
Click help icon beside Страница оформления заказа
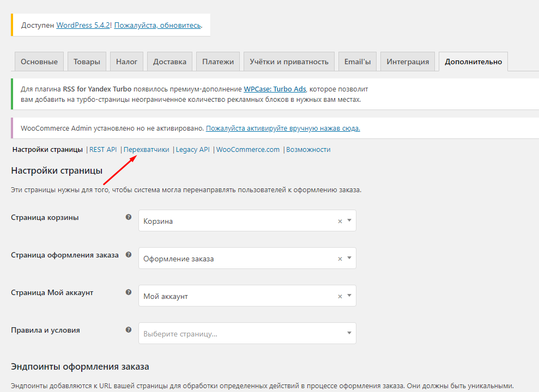(x=129, y=254)
